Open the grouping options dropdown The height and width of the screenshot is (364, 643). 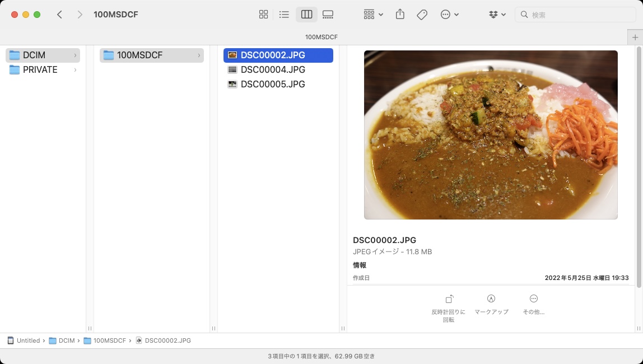coord(372,14)
